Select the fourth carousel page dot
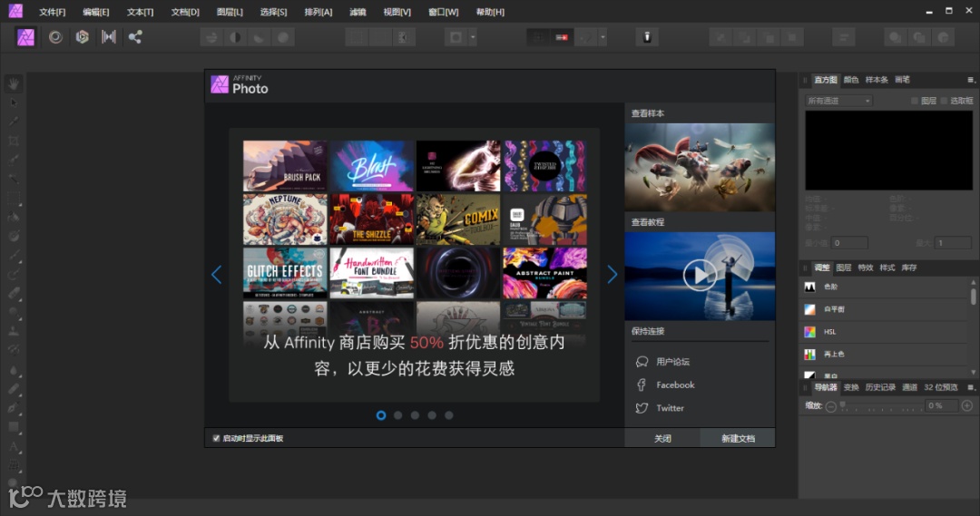Screen dimensions: 980x516 point(432,415)
